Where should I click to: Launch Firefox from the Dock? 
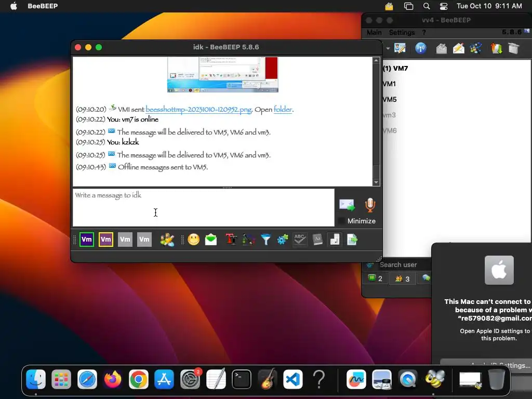pyautogui.click(x=113, y=379)
